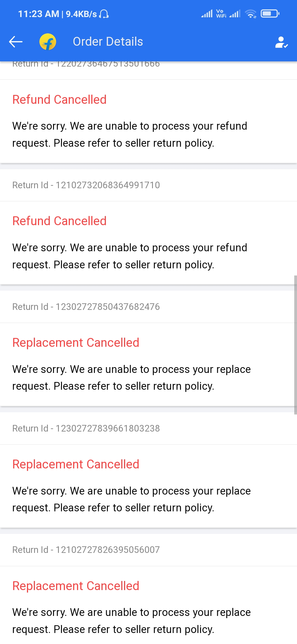Tap Refund Cancelled under Return Id ending 1710
Viewport: 297px width, 644px height.
(x=59, y=221)
